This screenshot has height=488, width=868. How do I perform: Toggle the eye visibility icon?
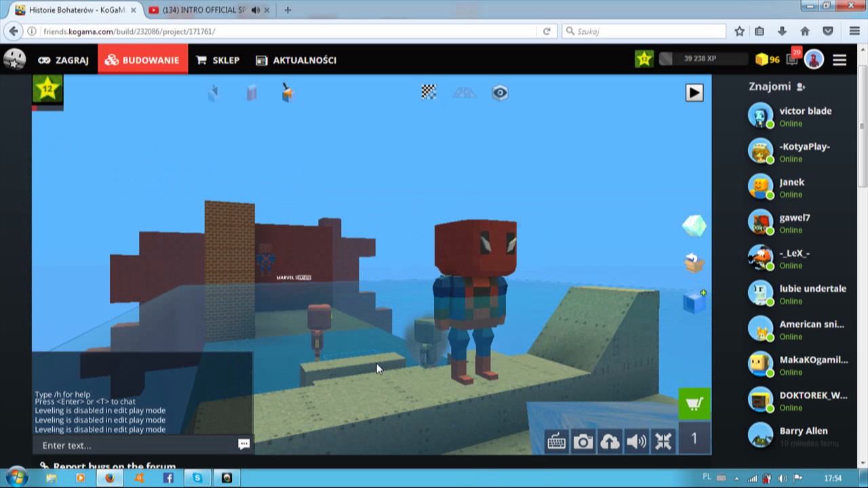(500, 93)
